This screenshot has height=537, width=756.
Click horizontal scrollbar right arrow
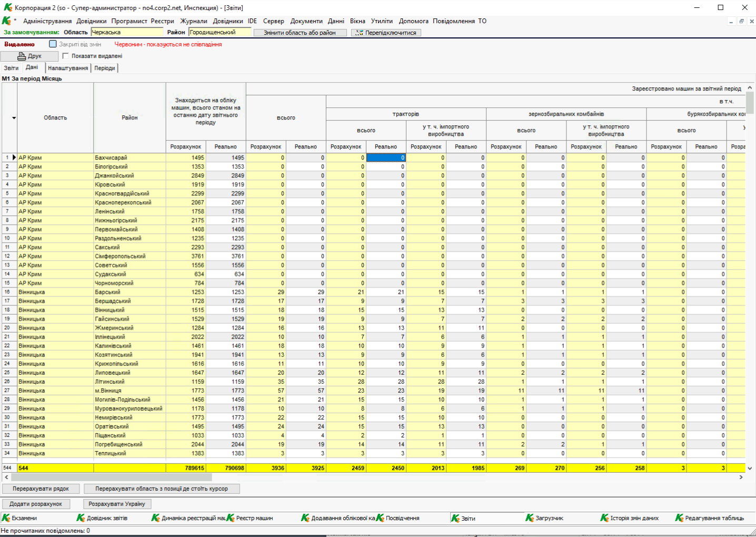741,477
